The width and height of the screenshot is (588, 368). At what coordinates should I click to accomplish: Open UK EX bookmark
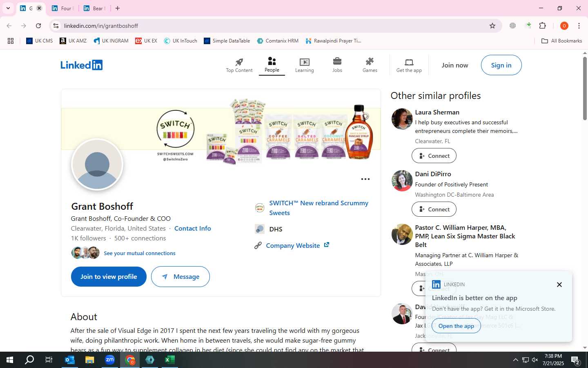pyautogui.click(x=146, y=41)
